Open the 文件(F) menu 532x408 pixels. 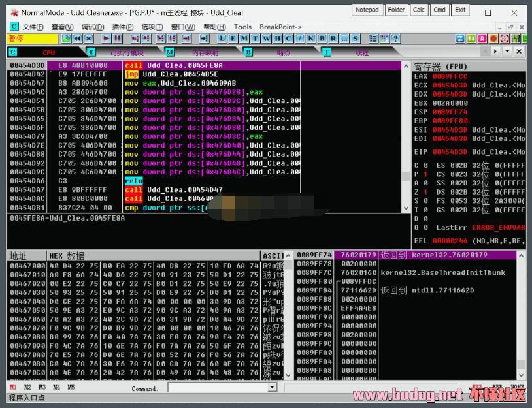click(33, 27)
